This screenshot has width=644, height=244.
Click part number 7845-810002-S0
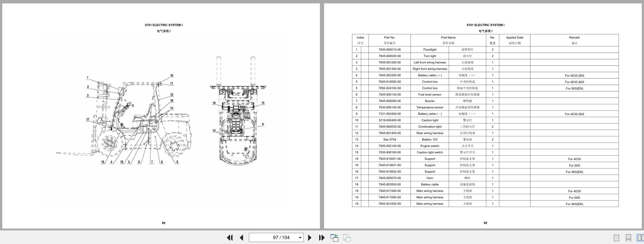click(390, 171)
